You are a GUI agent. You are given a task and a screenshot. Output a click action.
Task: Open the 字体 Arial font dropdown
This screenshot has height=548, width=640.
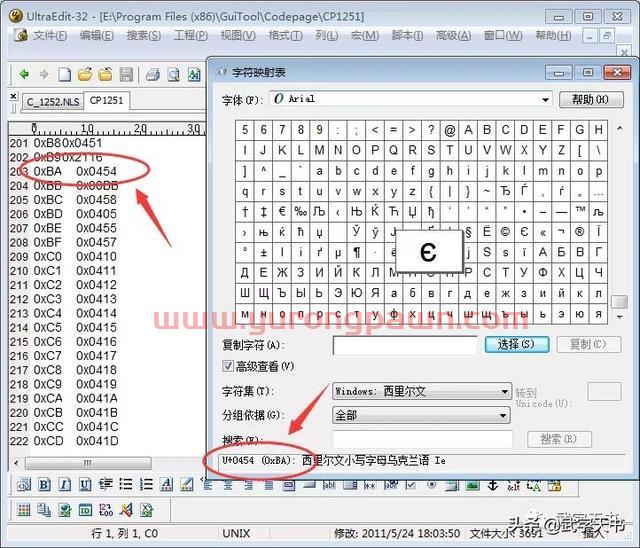545,99
